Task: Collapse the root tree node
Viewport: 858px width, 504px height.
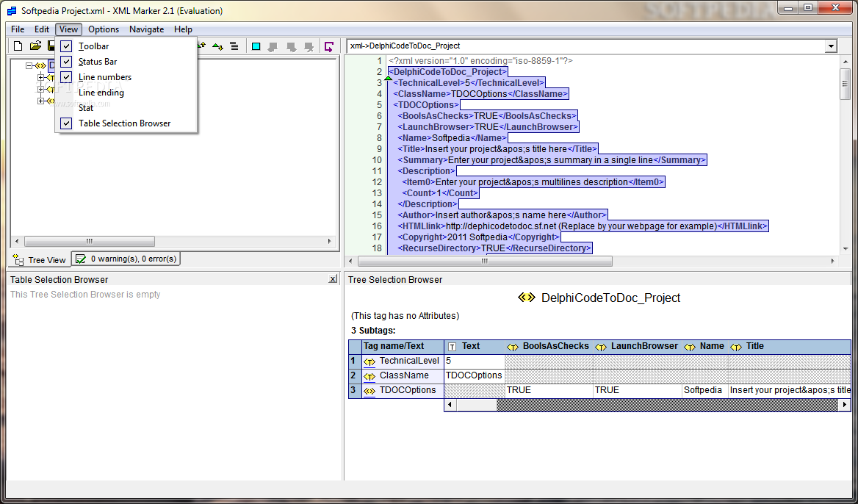Action: pyautogui.click(x=29, y=65)
